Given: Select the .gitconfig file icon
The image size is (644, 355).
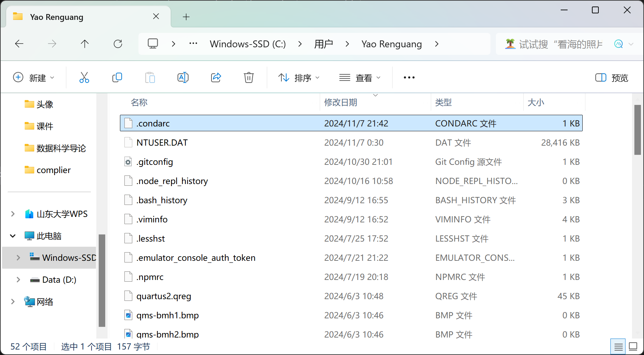Looking at the screenshot, I should pyautogui.click(x=128, y=162).
